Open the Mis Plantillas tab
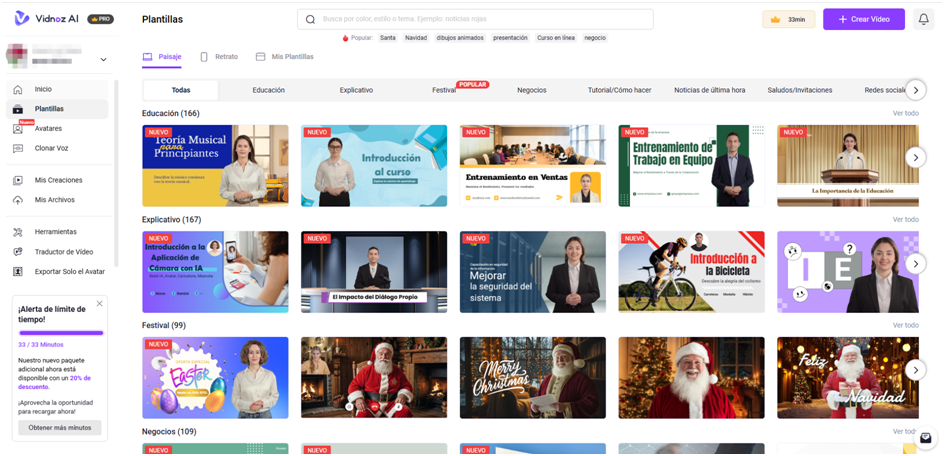The height and width of the screenshot is (456, 944). 285,57
